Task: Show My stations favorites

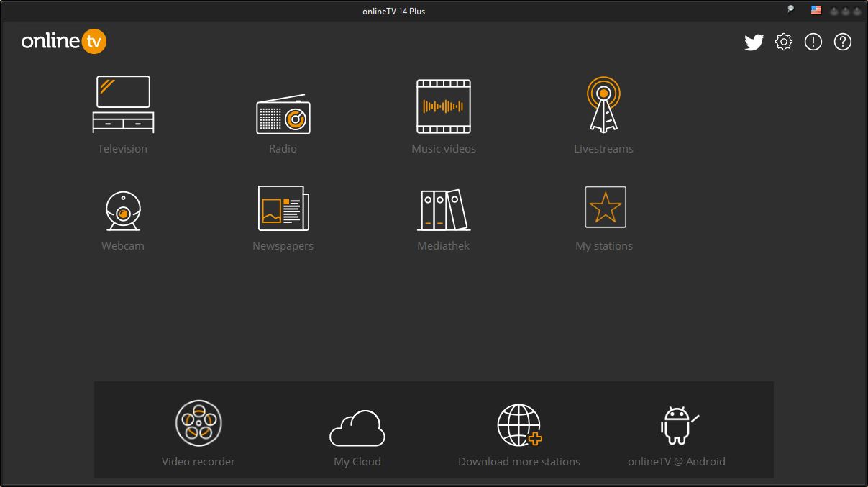Action: [605, 207]
